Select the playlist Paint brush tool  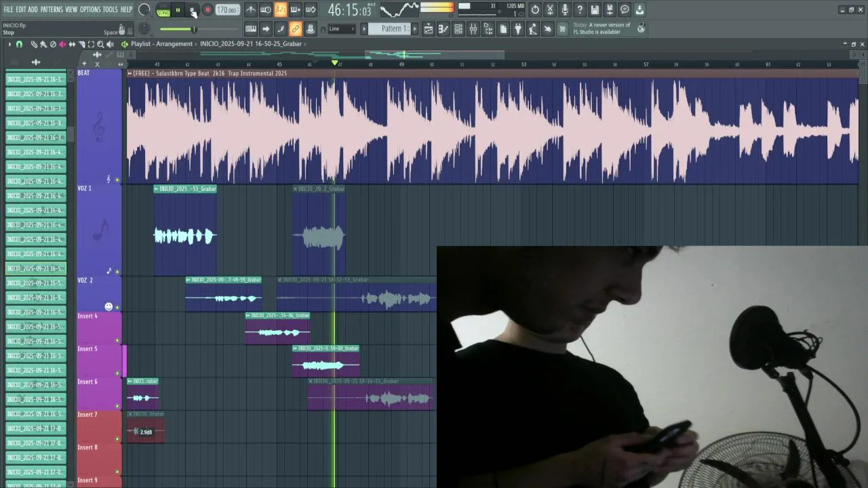click(x=43, y=44)
